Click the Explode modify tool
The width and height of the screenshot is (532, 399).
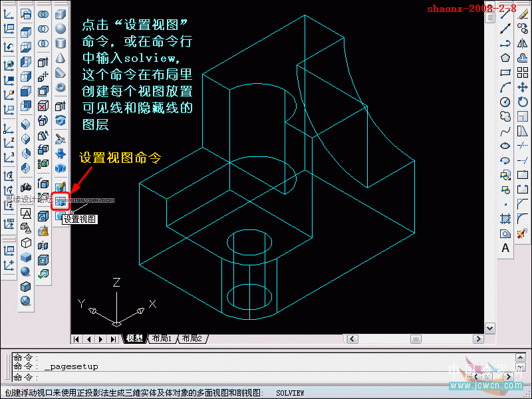click(523, 233)
